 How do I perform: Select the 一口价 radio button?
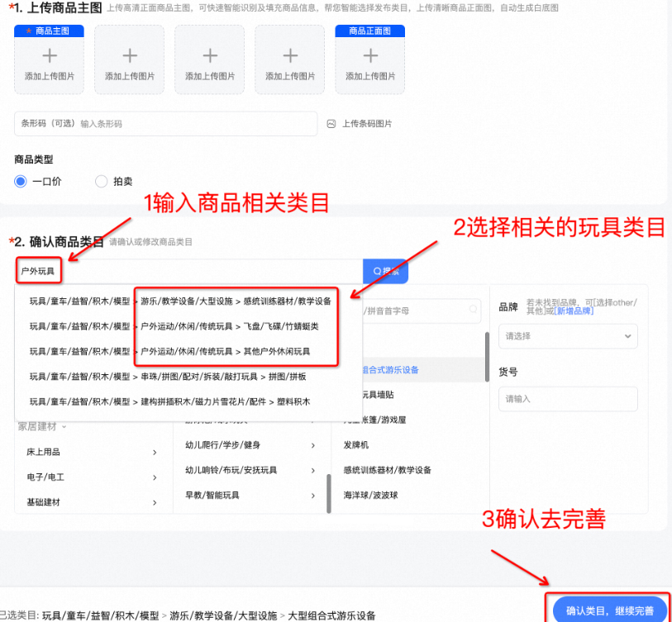tap(19, 181)
